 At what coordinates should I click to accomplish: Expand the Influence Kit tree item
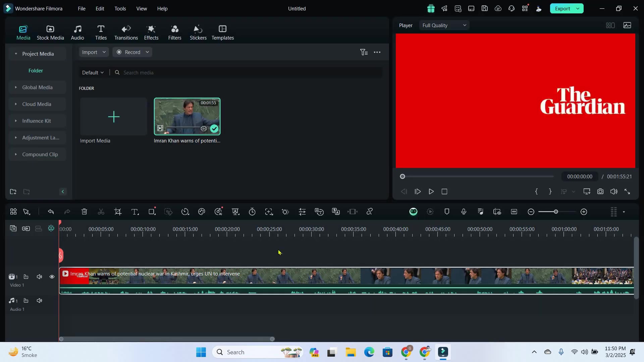16,121
